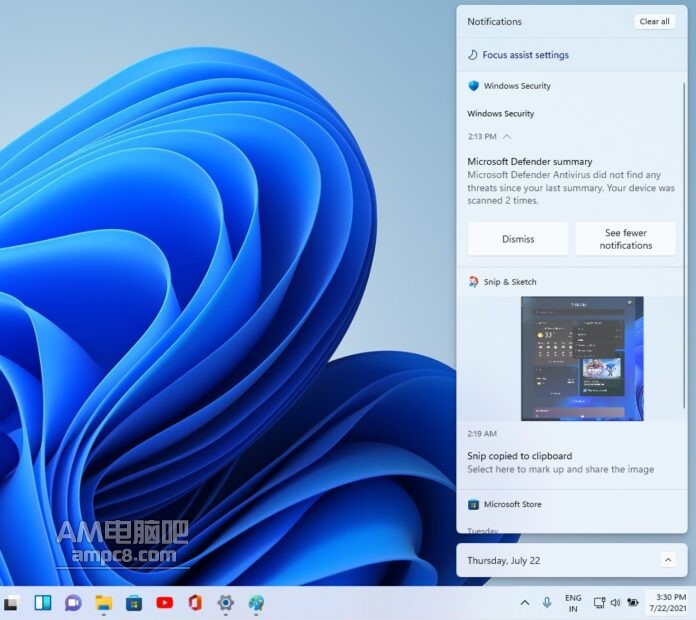Launch the YouTube app icon
696x620 pixels.
(165, 603)
